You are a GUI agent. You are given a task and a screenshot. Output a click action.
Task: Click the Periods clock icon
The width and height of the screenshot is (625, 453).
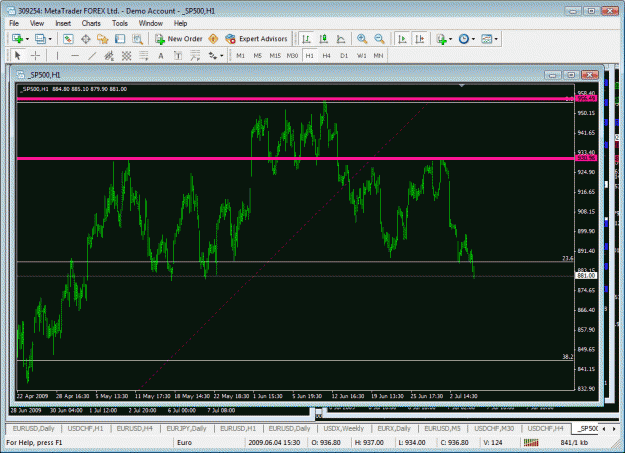coord(464,39)
